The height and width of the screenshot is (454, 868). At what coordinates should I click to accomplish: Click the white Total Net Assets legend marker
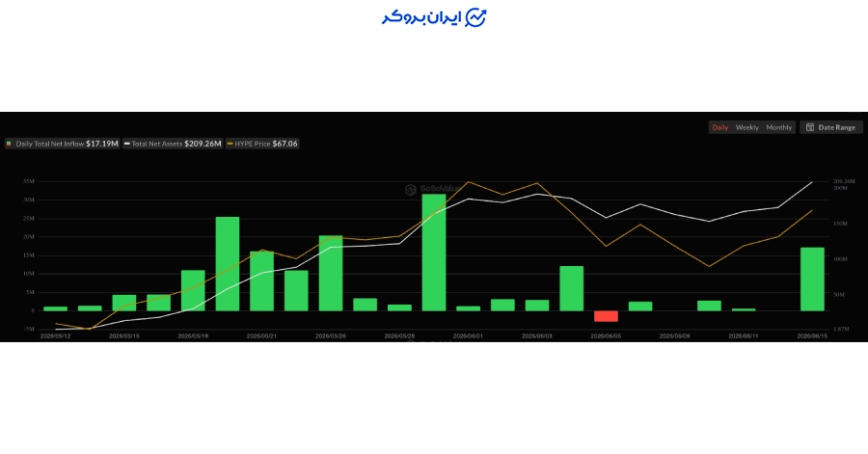(x=126, y=144)
